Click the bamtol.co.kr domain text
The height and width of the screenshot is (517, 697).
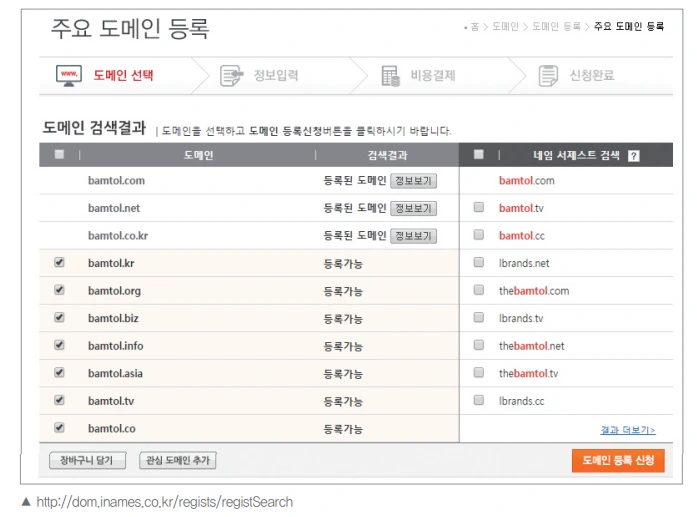point(118,236)
